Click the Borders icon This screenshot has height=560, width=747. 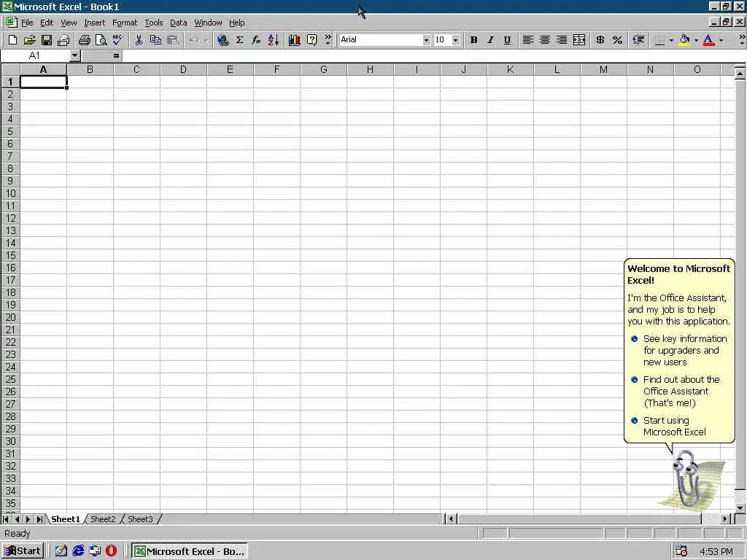[659, 41]
